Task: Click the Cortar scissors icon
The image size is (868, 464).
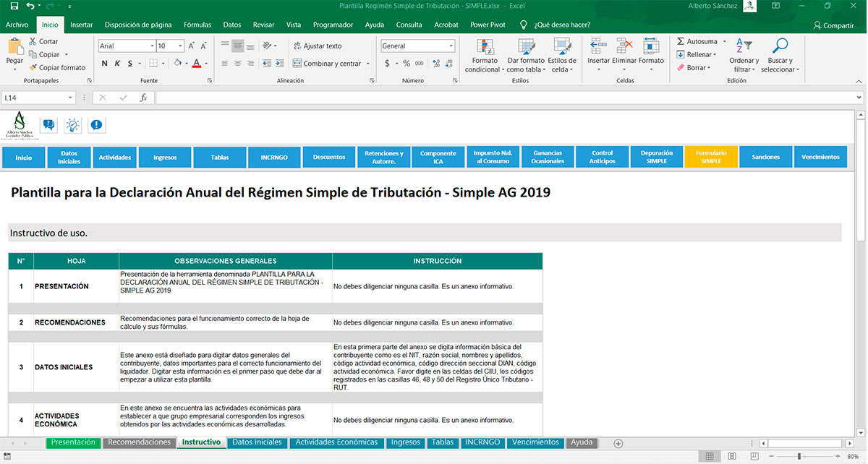Action: click(x=33, y=41)
